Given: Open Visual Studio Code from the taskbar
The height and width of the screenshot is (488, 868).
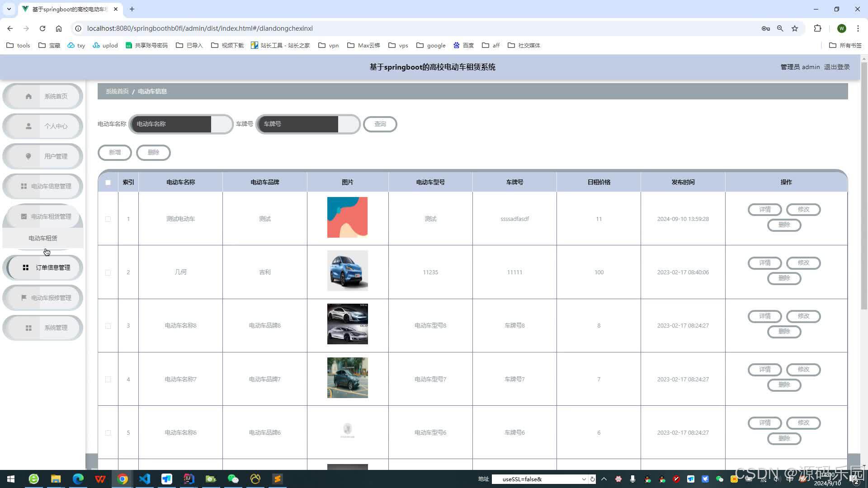Looking at the screenshot, I should (144, 479).
